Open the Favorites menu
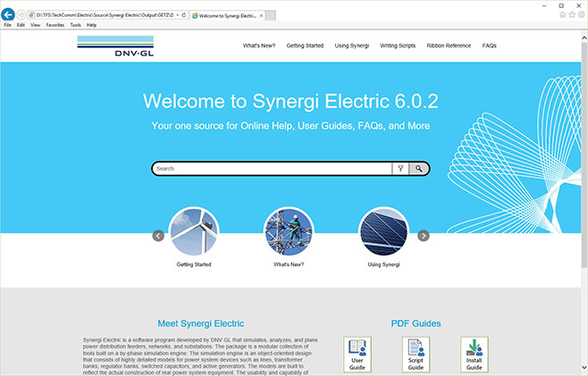 (55, 25)
